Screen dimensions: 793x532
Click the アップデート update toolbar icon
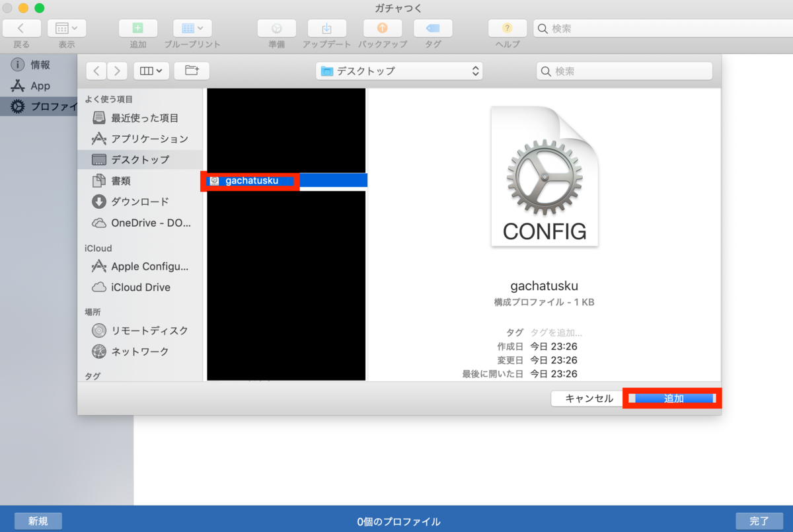(326, 28)
